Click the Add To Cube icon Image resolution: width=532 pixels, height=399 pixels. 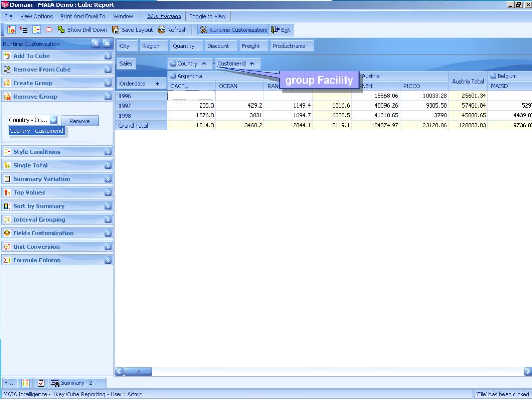[7, 56]
